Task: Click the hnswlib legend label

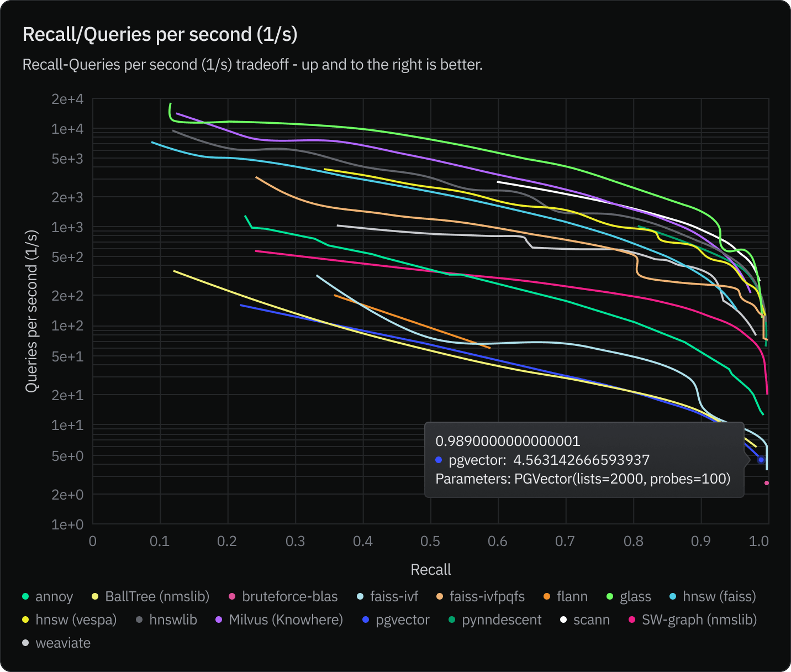Action: point(173,620)
